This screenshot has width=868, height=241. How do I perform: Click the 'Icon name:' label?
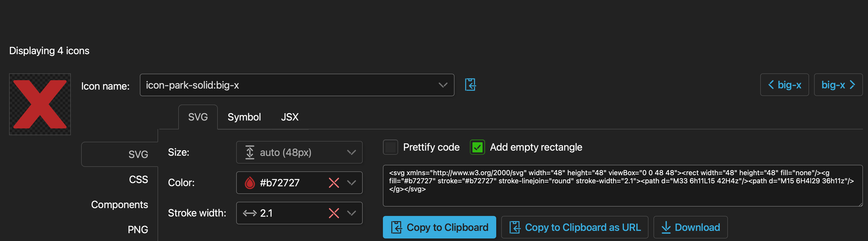[x=105, y=86]
